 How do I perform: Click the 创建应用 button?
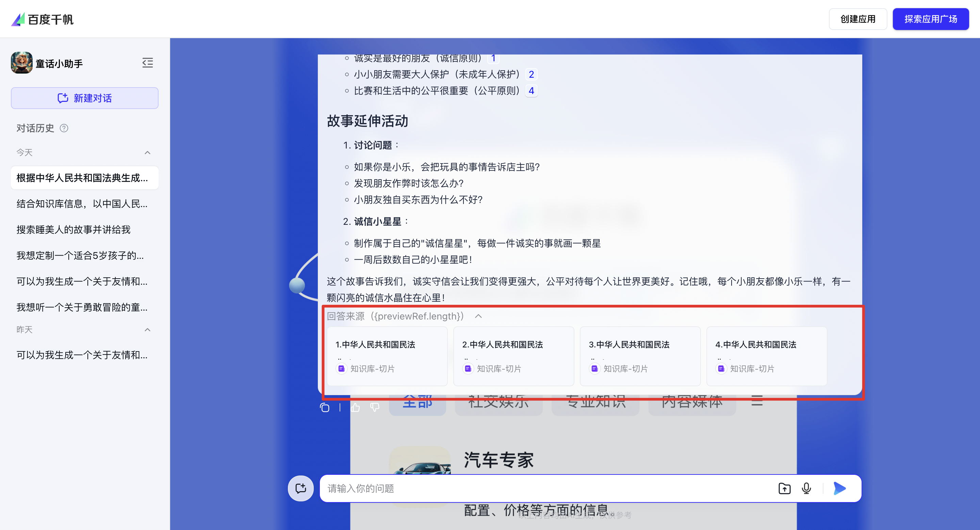point(857,19)
